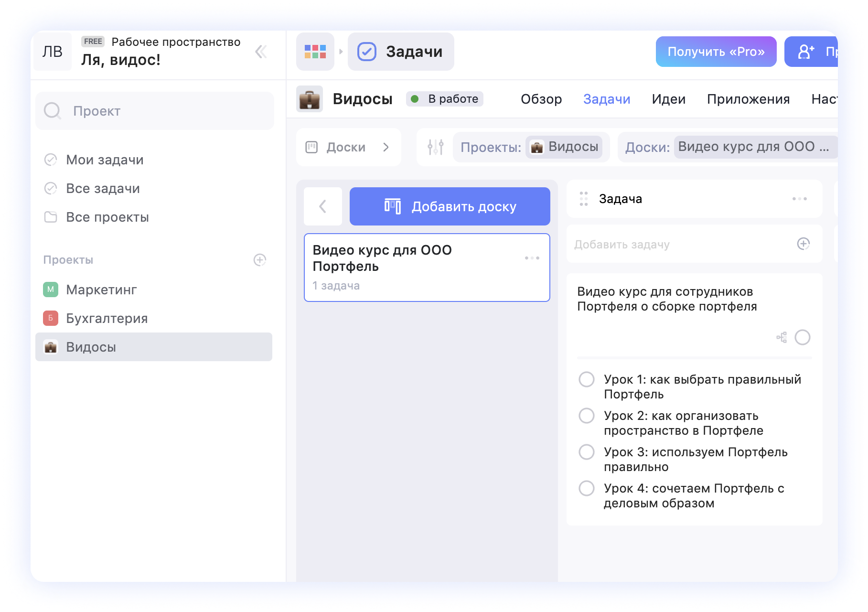The height and width of the screenshot is (612, 868).
Task: Switch to the 'Обзор' tab
Action: pyautogui.click(x=541, y=99)
